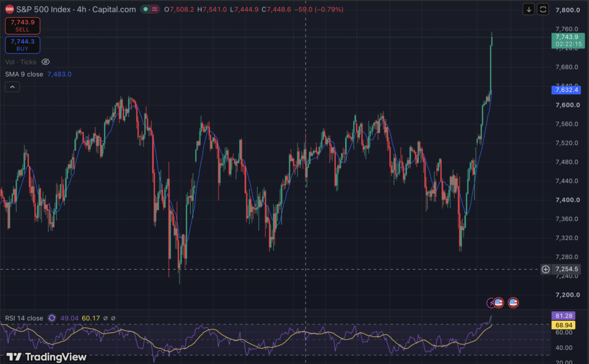589x364 pixels.
Task: Click the downward arrow icon top right
Action: [x=529, y=9]
